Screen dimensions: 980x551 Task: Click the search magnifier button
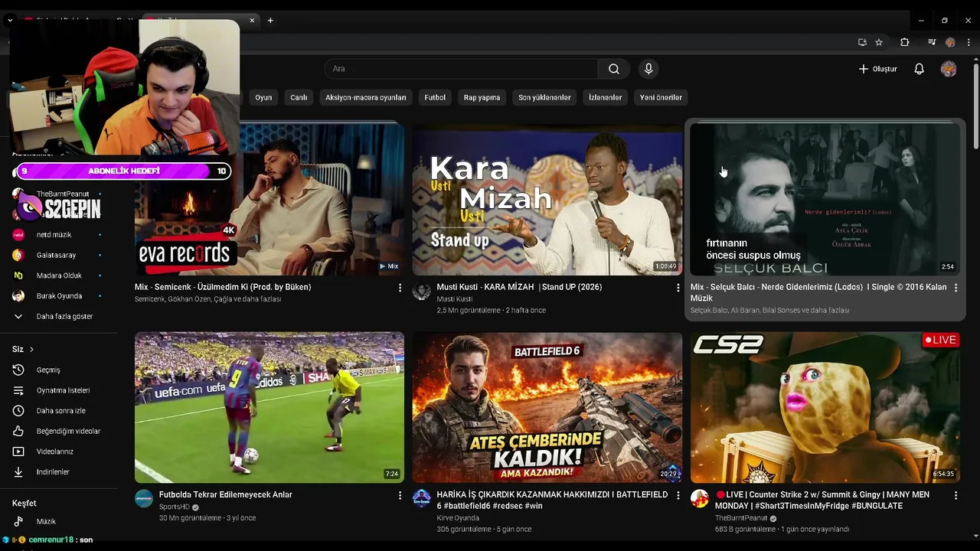(x=614, y=69)
